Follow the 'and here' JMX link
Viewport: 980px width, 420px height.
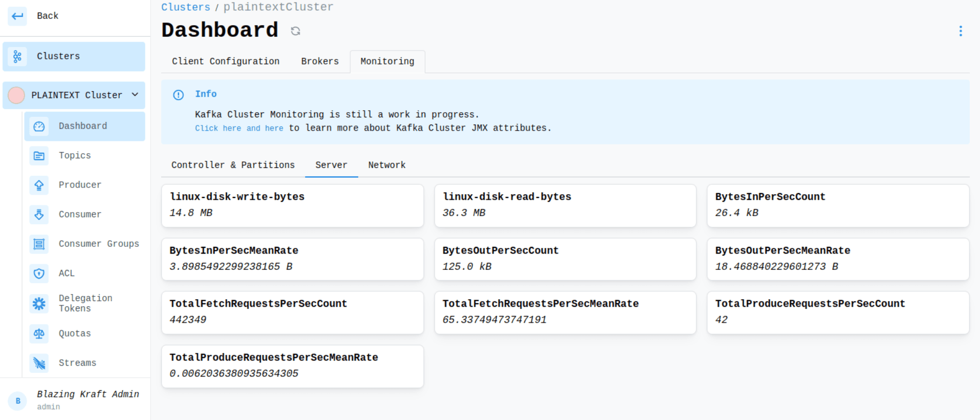tap(265, 128)
